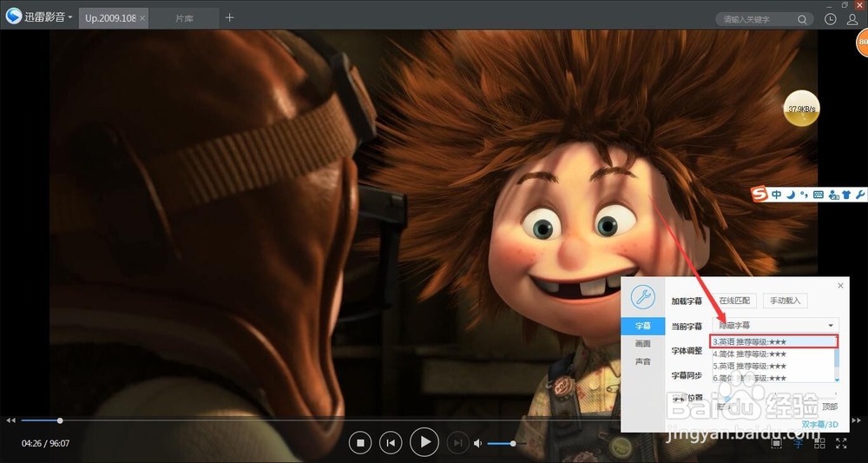Viewport: 868px width, 463px height.
Task: Click the dashed-frame window mode icon
Action: point(777,443)
